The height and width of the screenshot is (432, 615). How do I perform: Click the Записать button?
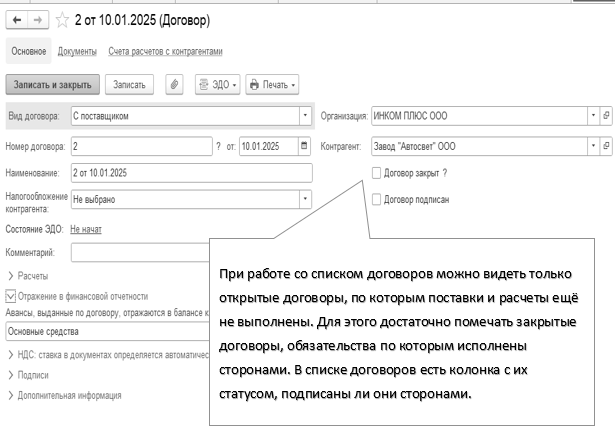click(x=129, y=84)
